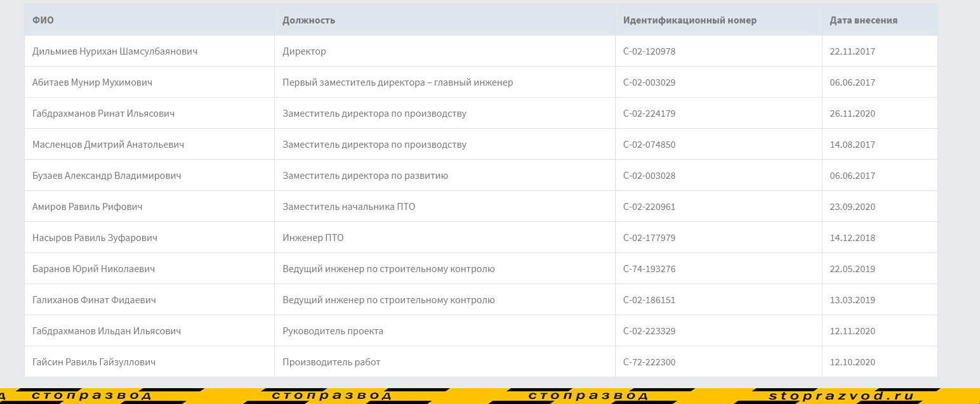980x404 pixels.
Task: Click Масленцов's Заместитель директора по производству
Action: (374, 145)
